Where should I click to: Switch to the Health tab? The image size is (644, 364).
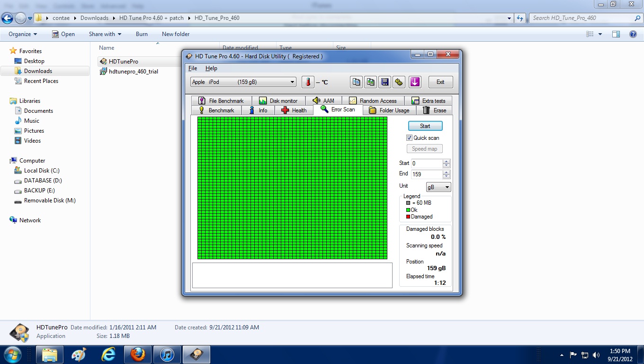click(294, 110)
